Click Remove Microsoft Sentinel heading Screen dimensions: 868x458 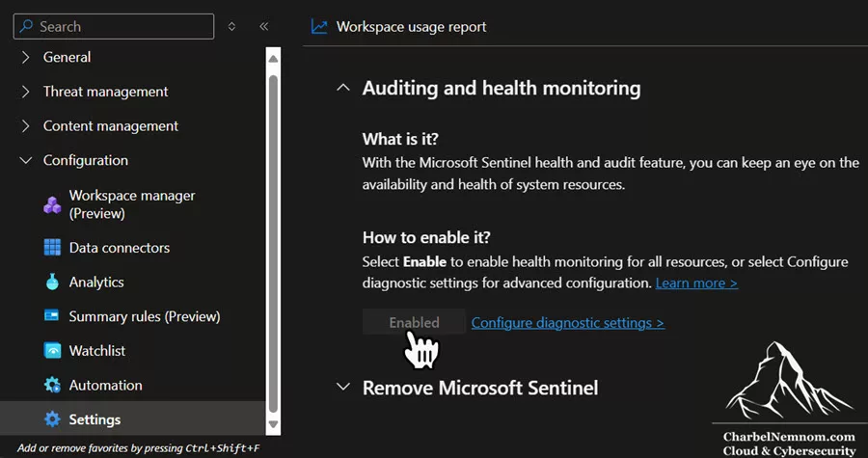pyautogui.click(x=480, y=388)
